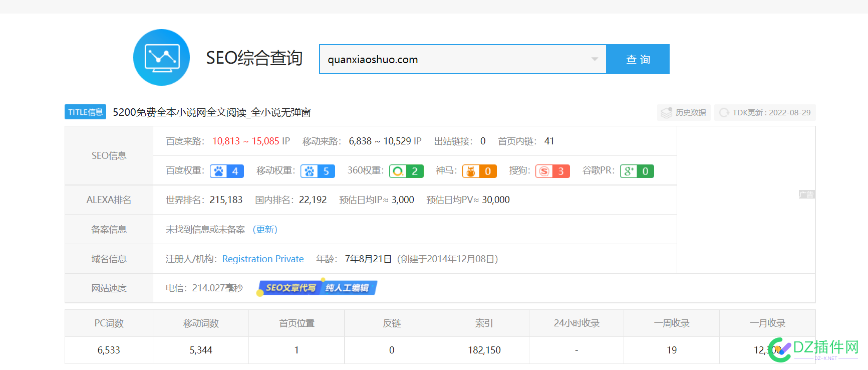Click the 360权重 green circle icon
This screenshot has height=370, width=868.
click(x=398, y=171)
